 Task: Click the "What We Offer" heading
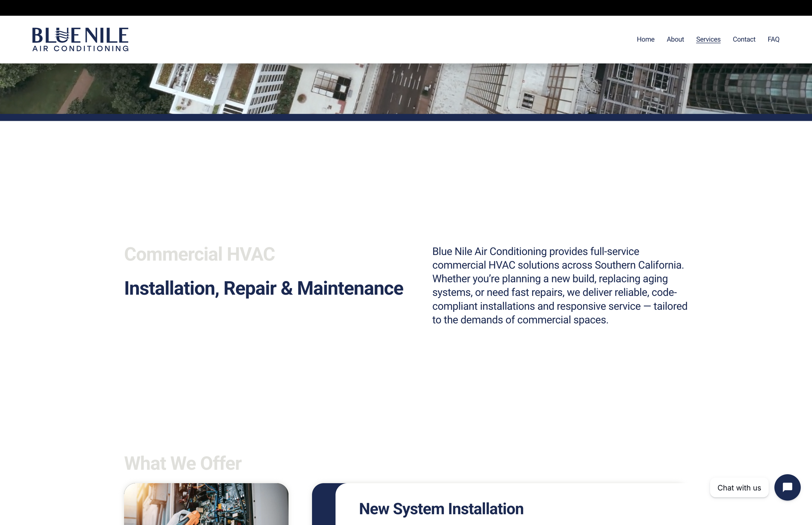pyautogui.click(x=183, y=463)
